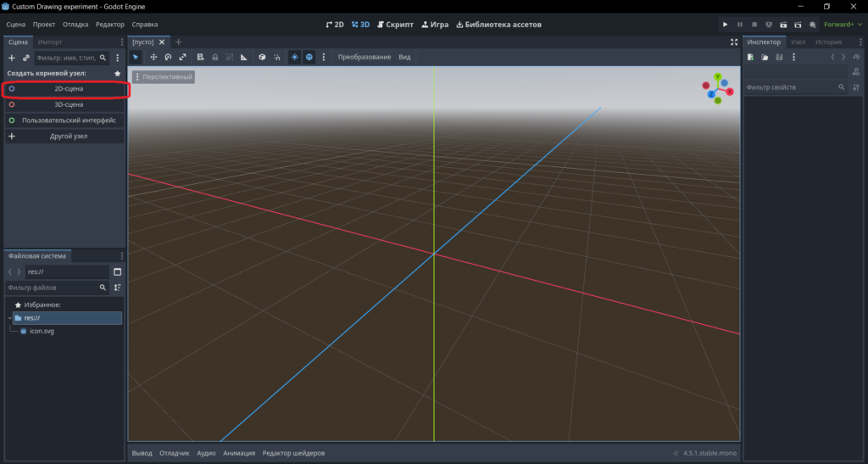Open the Библиотека ассетов workspace
The image size is (868, 464).
(x=498, y=25)
